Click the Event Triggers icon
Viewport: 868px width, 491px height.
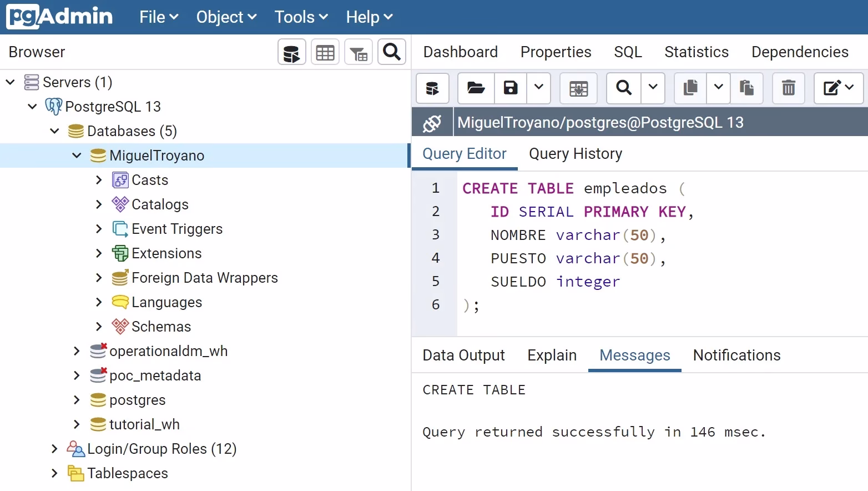click(120, 229)
